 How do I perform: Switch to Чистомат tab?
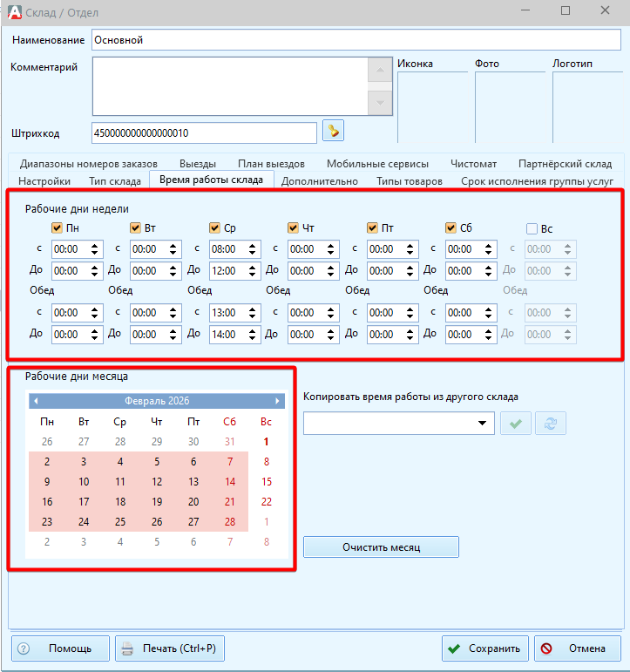tap(473, 164)
